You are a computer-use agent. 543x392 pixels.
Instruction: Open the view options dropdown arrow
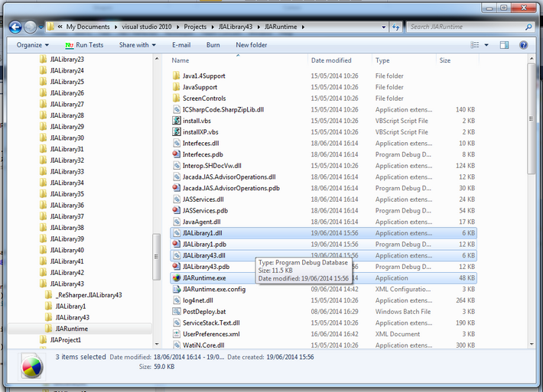486,45
